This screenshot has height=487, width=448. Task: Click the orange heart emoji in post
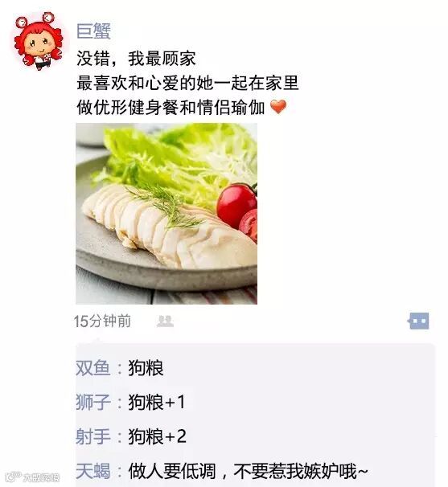(x=278, y=107)
